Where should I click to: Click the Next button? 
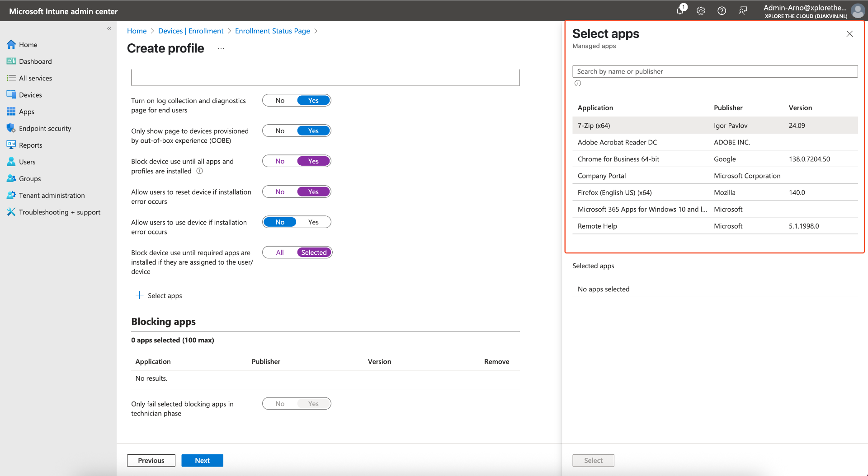pos(202,460)
